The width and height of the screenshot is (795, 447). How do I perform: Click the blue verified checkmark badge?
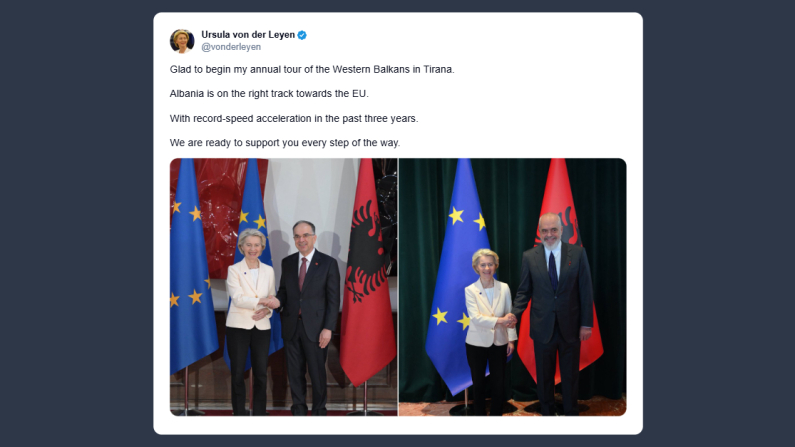point(302,35)
